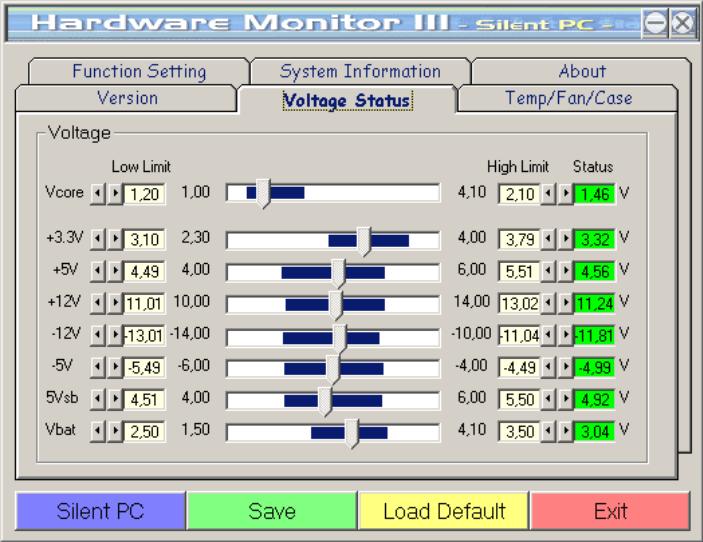Decrease the +5V low limit

pyautogui.click(x=98, y=272)
